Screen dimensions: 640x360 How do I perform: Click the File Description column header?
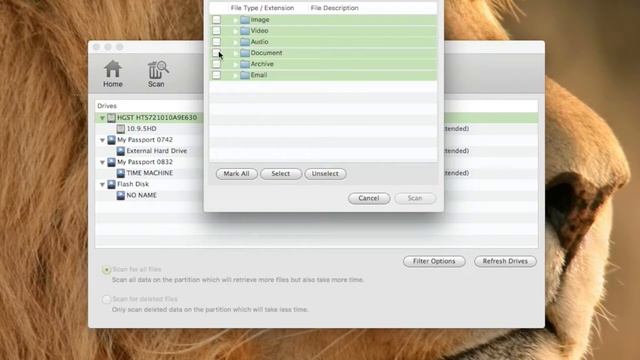coord(334,8)
